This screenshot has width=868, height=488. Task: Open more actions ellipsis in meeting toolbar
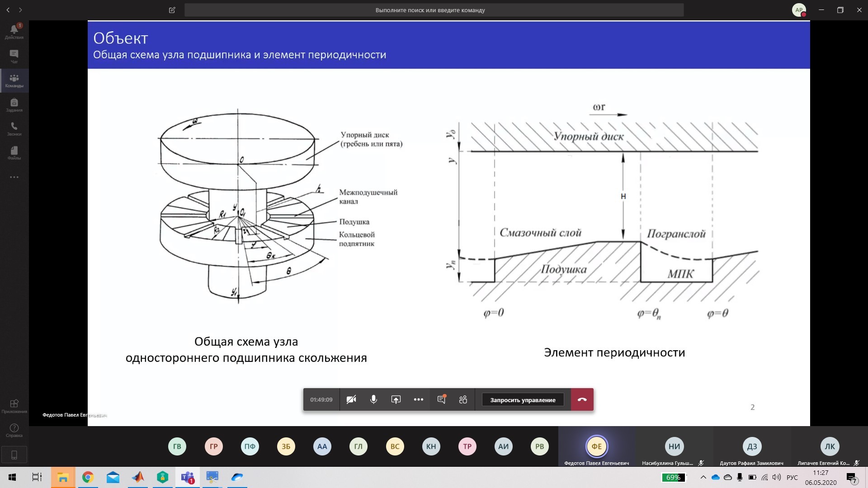click(418, 399)
